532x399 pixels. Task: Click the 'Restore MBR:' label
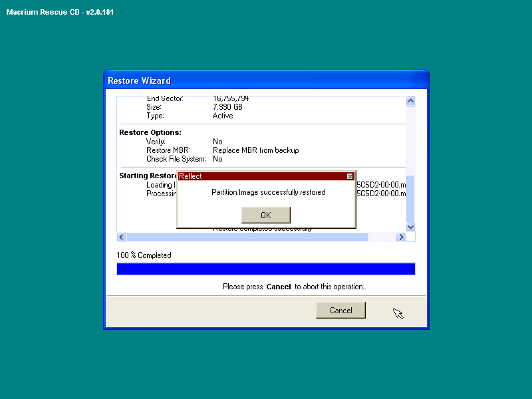click(x=168, y=150)
